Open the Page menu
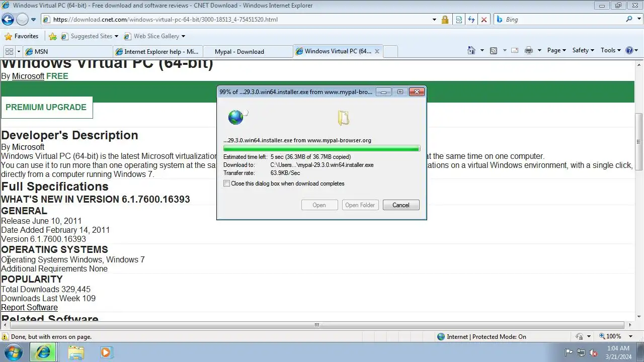Image resolution: width=644 pixels, height=362 pixels. [x=556, y=50]
